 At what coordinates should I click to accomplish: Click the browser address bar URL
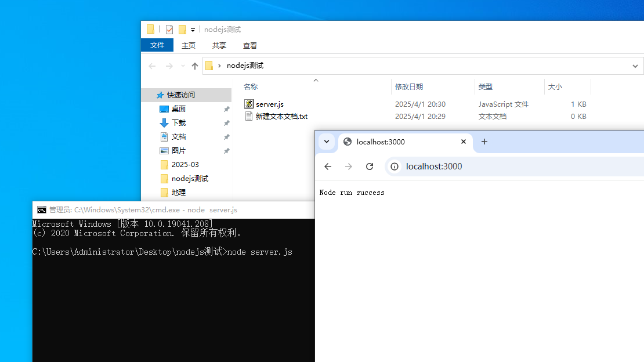[434, 166]
